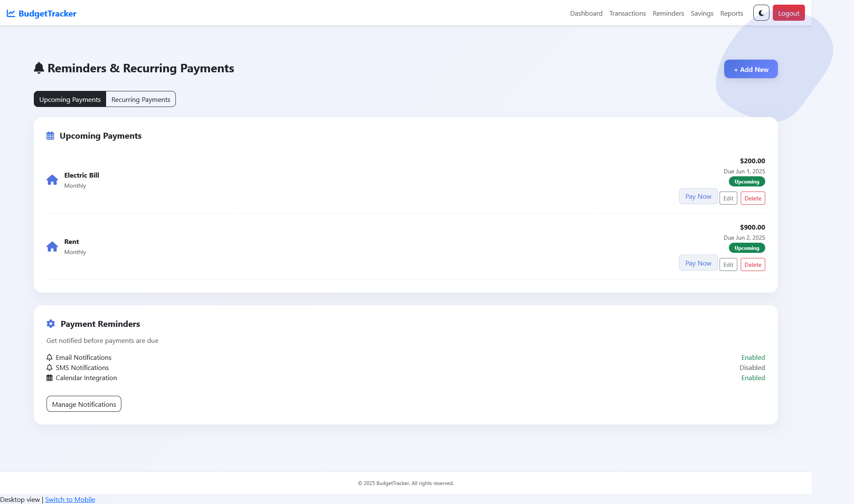854x504 pixels.
Task: Click the house icon for Electric Bill
Action: [52, 180]
